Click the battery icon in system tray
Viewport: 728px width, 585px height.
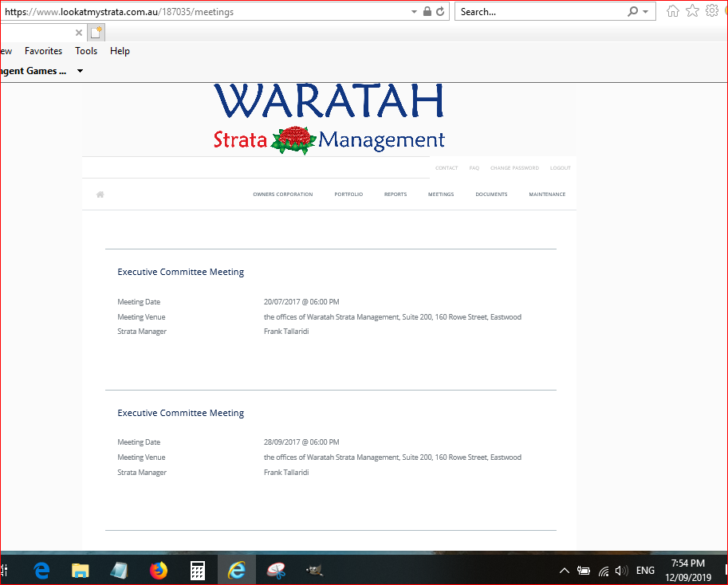[x=584, y=571]
